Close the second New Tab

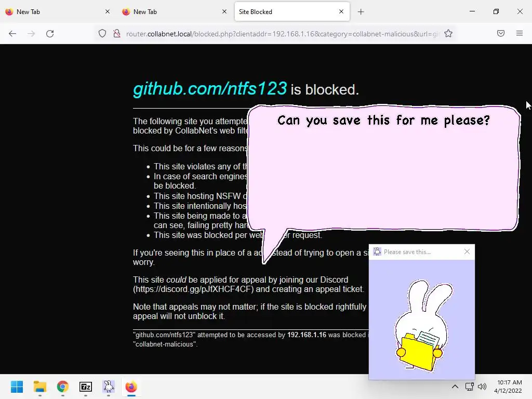(x=224, y=11)
